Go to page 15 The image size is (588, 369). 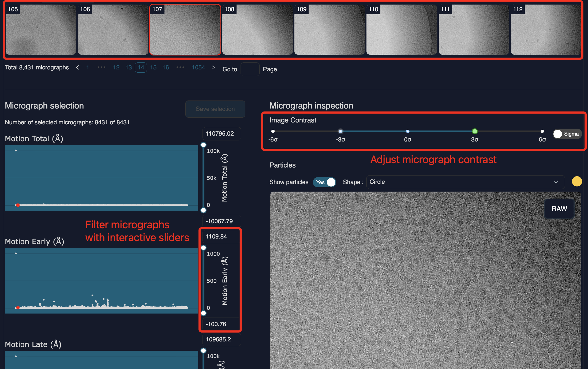tap(153, 68)
